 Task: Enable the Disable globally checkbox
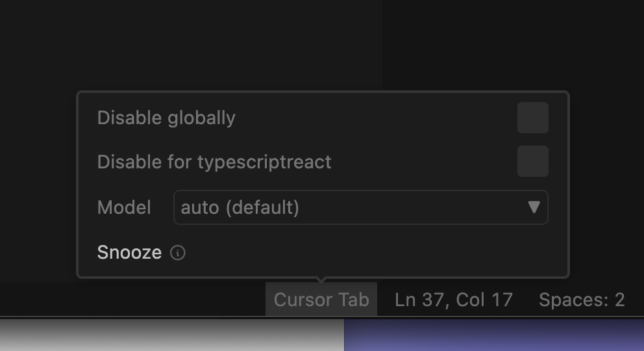pos(532,118)
